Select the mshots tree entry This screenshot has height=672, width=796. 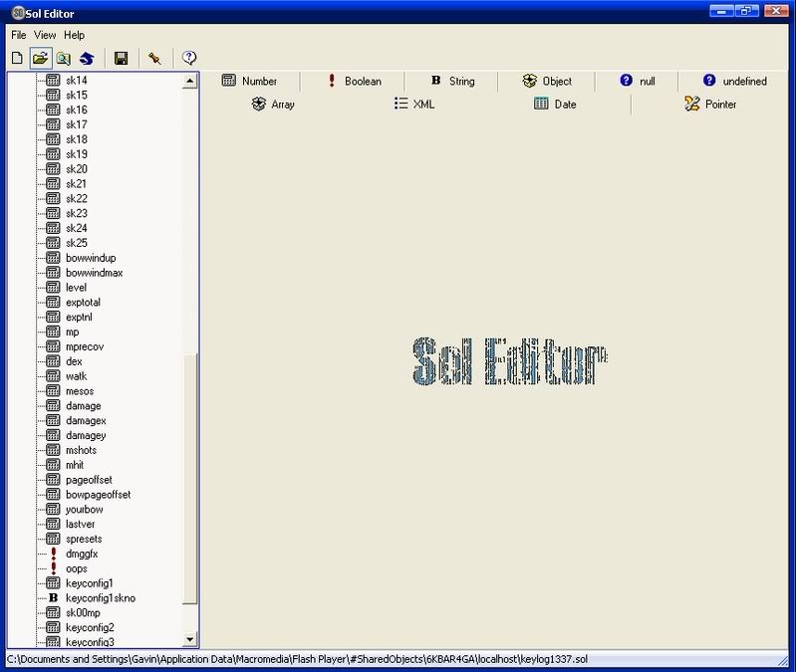[82, 450]
